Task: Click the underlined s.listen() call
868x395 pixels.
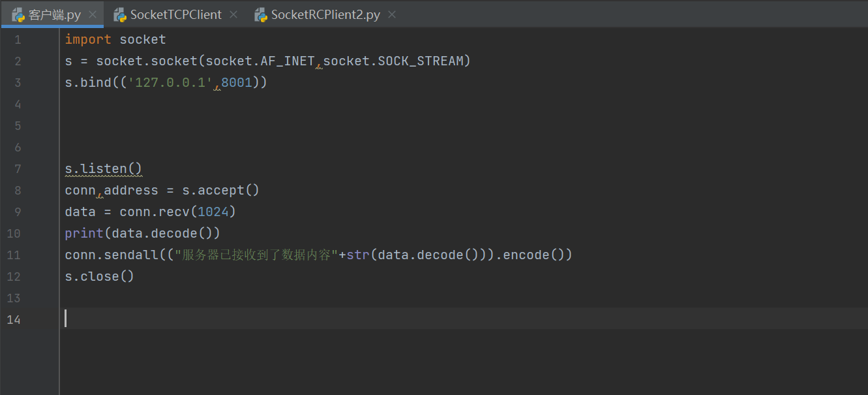Action: point(103,169)
